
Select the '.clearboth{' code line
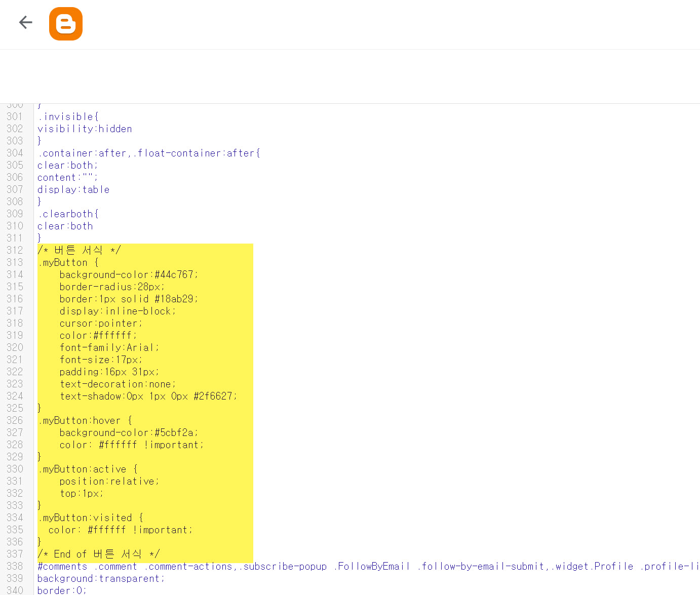tap(68, 214)
